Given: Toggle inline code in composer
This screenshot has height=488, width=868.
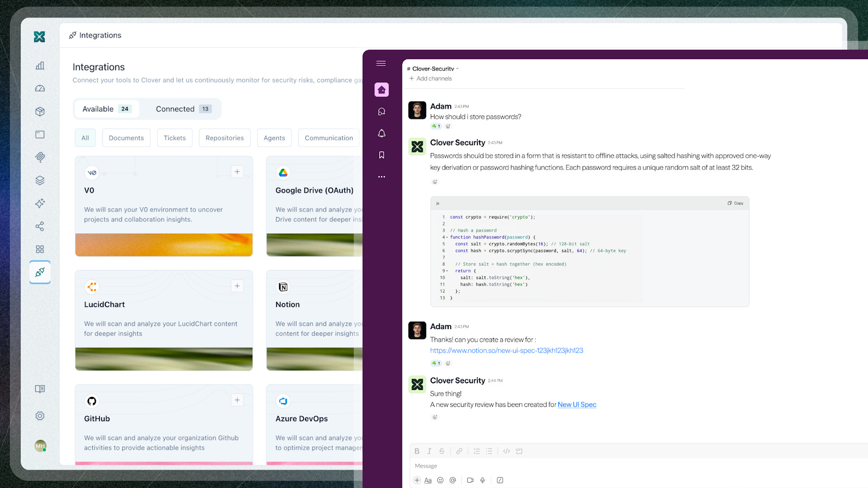Looking at the screenshot, I should tap(506, 451).
